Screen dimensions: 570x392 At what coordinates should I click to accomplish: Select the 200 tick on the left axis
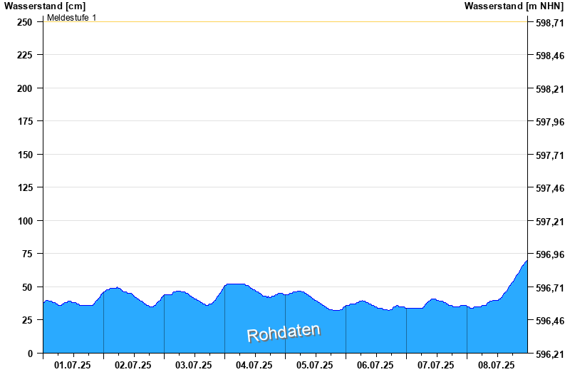[x=25, y=88]
